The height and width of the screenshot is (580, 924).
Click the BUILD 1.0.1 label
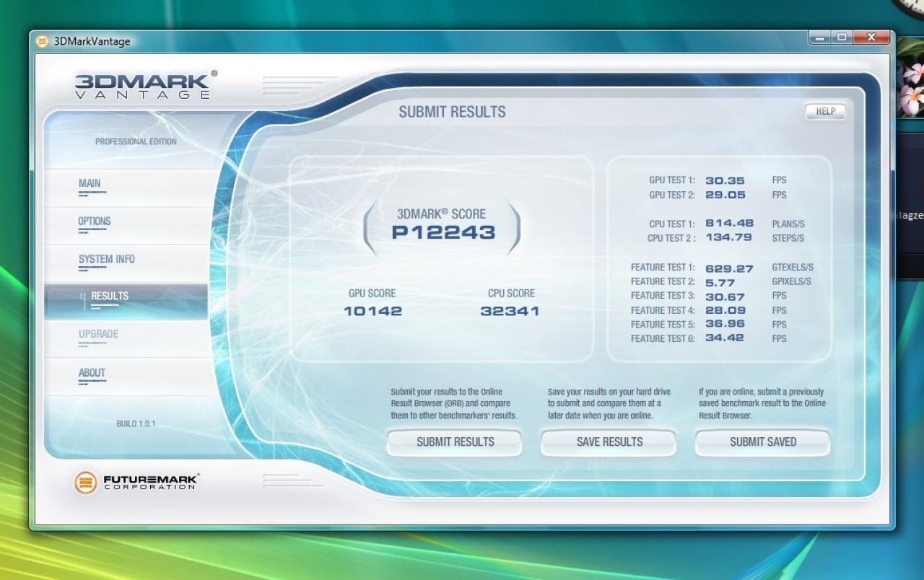point(136,423)
